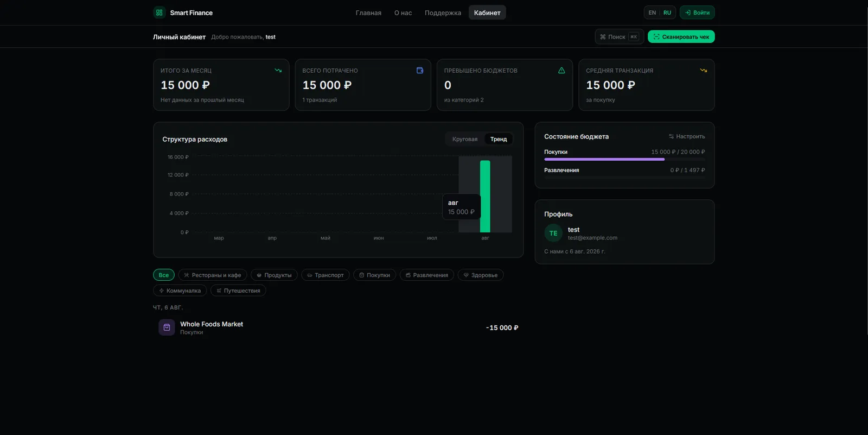Click the Smart Finance brand name
Image resolution: width=868 pixels, height=435 pixels.
click(x=192, y=12)
